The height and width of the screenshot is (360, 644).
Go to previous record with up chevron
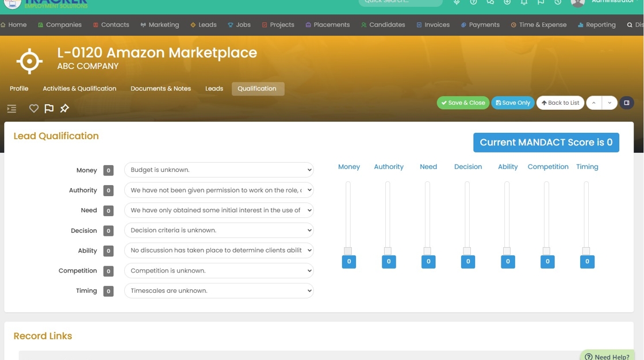coord(594,103)
